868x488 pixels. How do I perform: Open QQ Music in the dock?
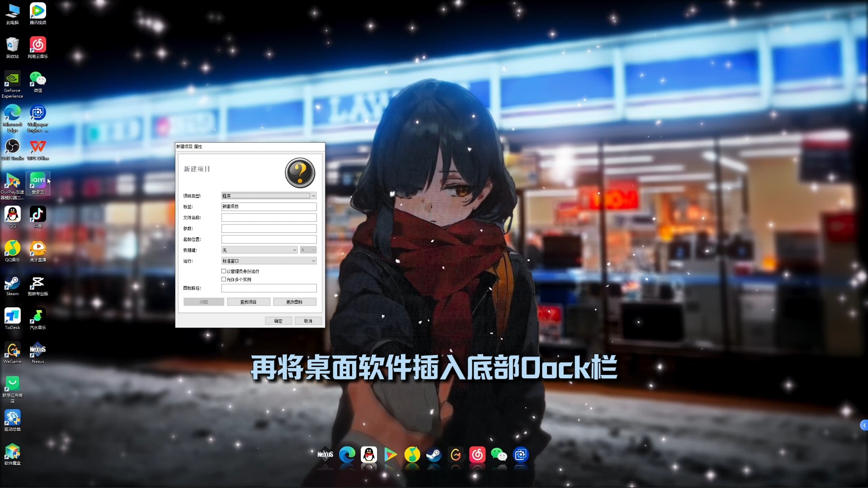[x=412, y=455]
